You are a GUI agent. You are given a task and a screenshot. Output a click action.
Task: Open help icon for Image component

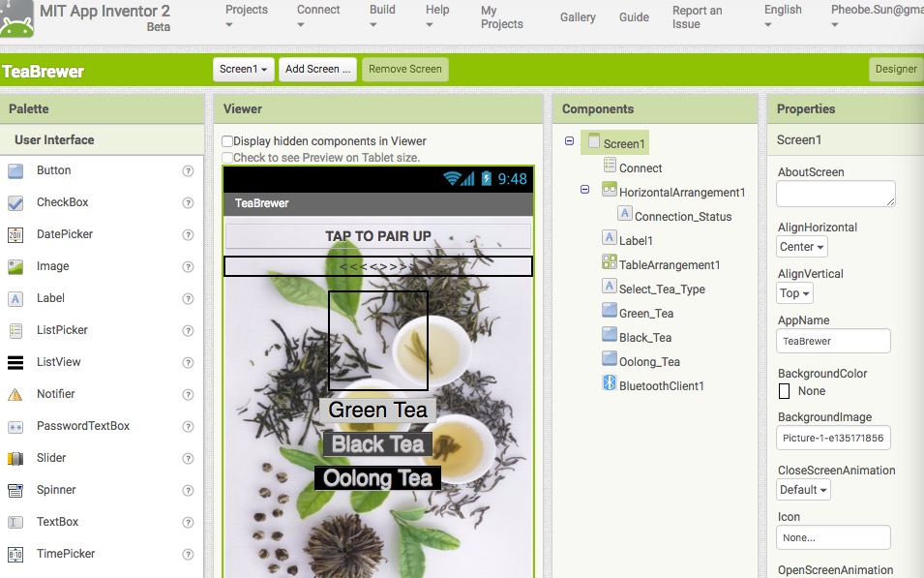pos(188,266)
